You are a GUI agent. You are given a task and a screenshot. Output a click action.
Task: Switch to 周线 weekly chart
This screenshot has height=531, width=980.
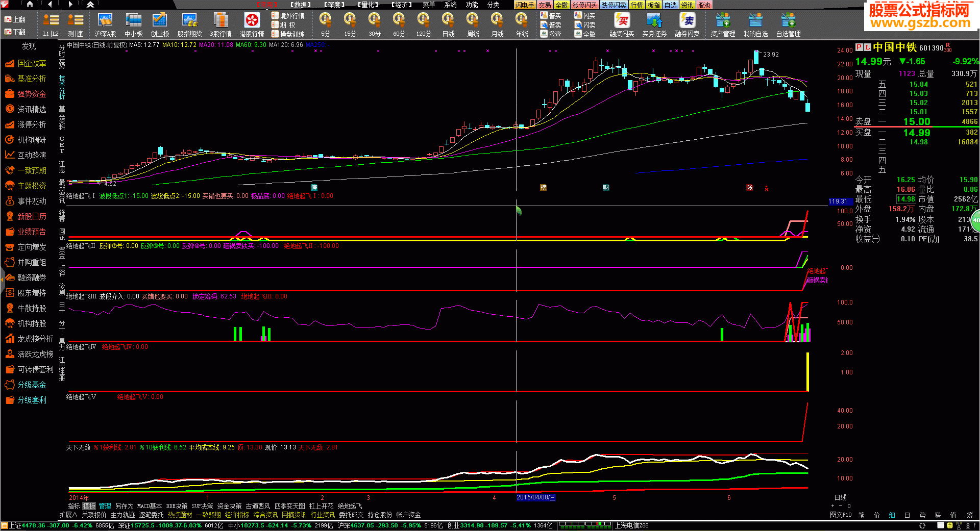(x=472, y=25)
